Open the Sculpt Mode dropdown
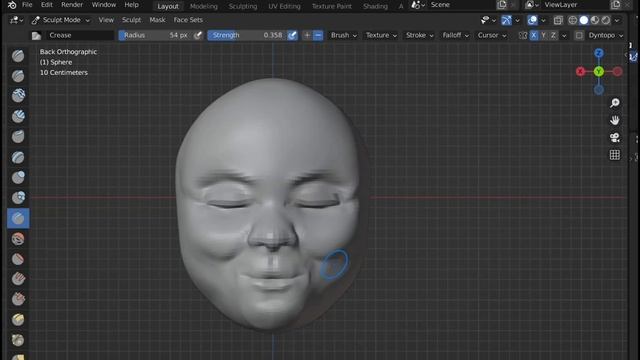The height and width of the screenshot is (360, 640). (x=61, y=20)
